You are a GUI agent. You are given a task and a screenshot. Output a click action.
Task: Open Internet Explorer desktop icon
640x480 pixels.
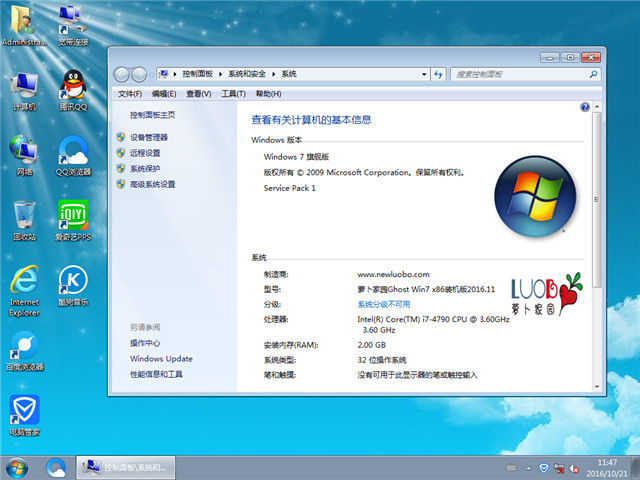24,291
